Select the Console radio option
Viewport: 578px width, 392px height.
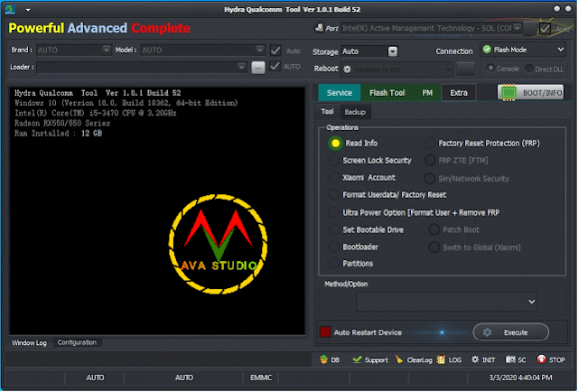tap(490, 69)
